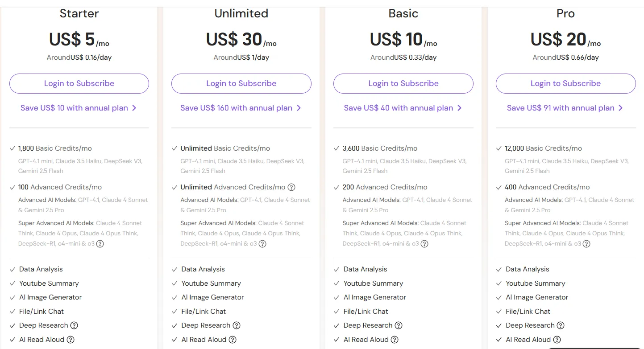
Task: Choose Login to Subscribe for Pro plan
Action: tap(565, 83)
